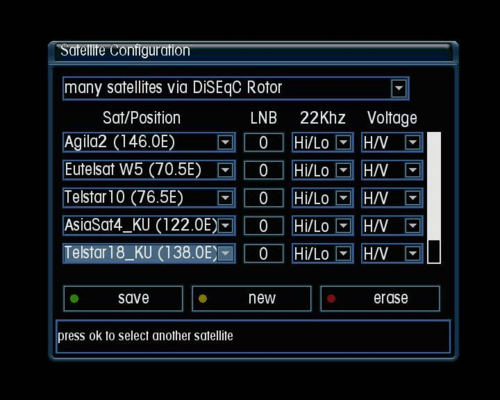Open the 22Khz Hi/Lo dropdown for Eutelsat W5

(322, 170)
